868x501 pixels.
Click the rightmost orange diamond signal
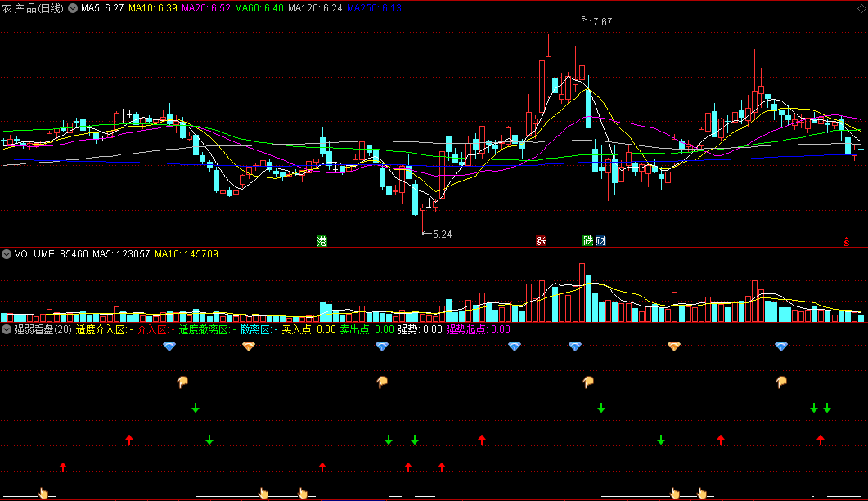[x=673, y=347]
